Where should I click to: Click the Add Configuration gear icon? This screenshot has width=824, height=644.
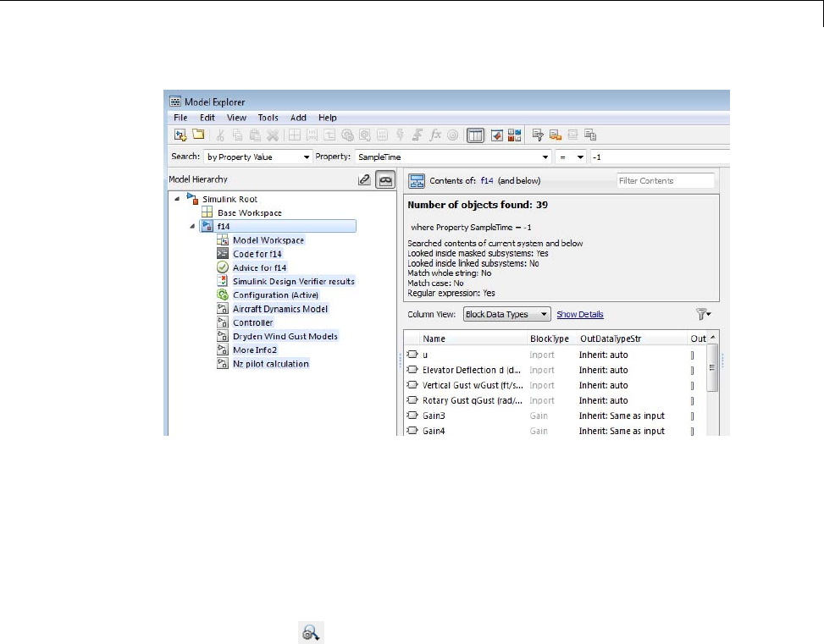347,135
